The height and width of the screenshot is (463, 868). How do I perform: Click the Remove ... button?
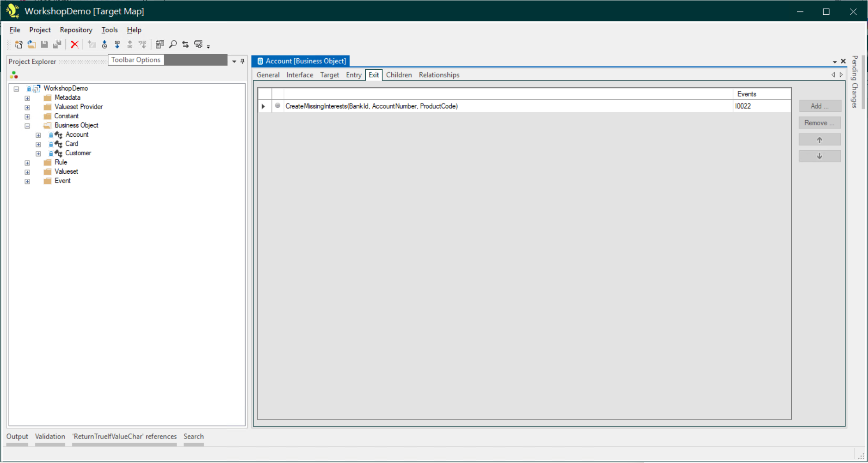coord(819,123)
